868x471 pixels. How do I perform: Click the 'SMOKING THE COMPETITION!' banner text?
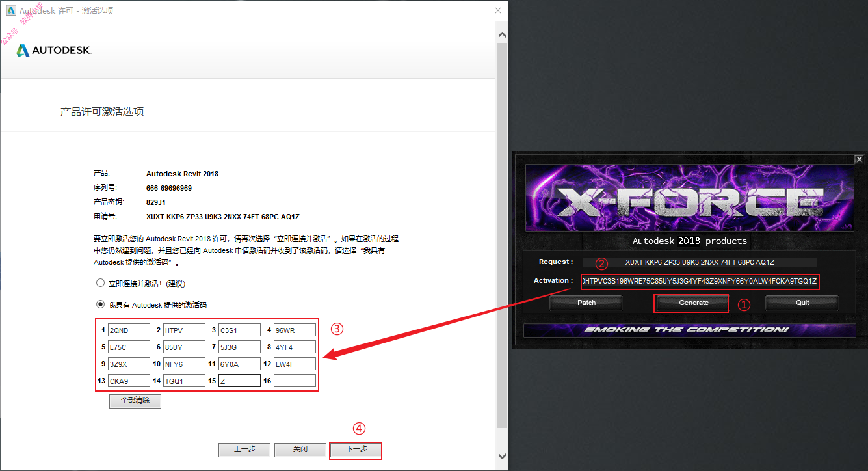click(687, 330)
